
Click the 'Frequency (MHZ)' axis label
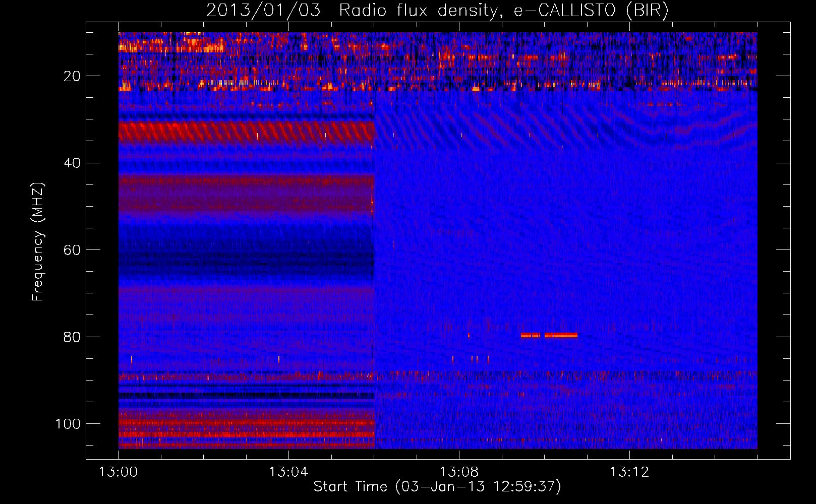[x=38, y=242]
